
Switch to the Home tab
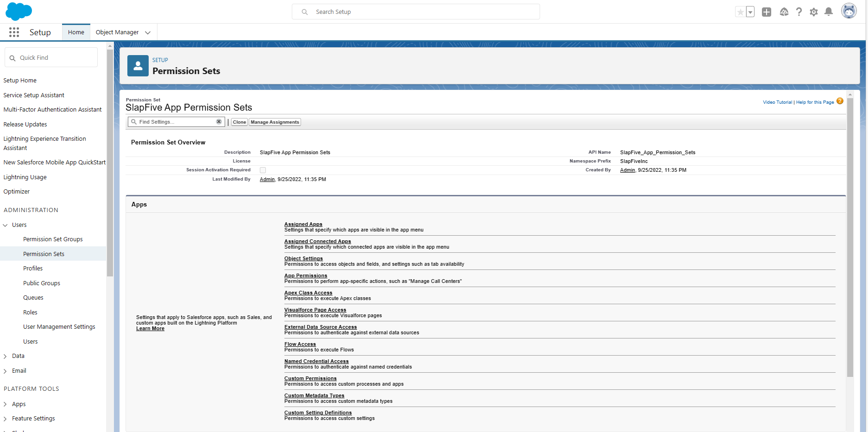[76, 32]
